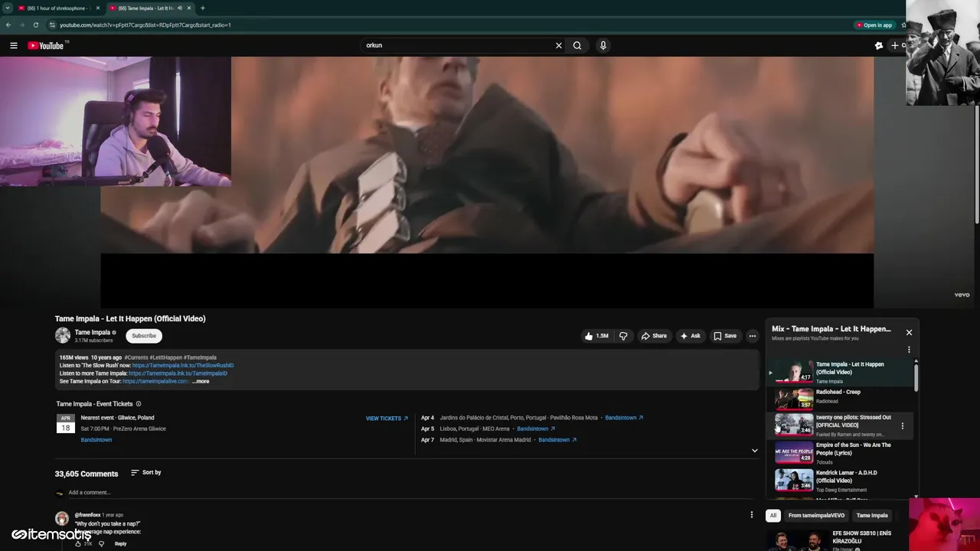Open a new browser tab with plus
This screenshot has width=980, height=551.
click(x=203, y=8)
